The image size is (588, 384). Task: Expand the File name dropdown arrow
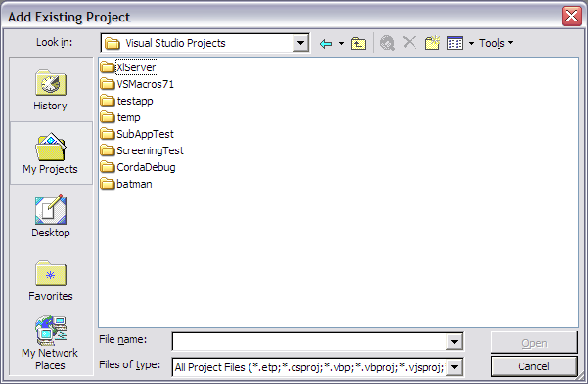tap(454, 341)
